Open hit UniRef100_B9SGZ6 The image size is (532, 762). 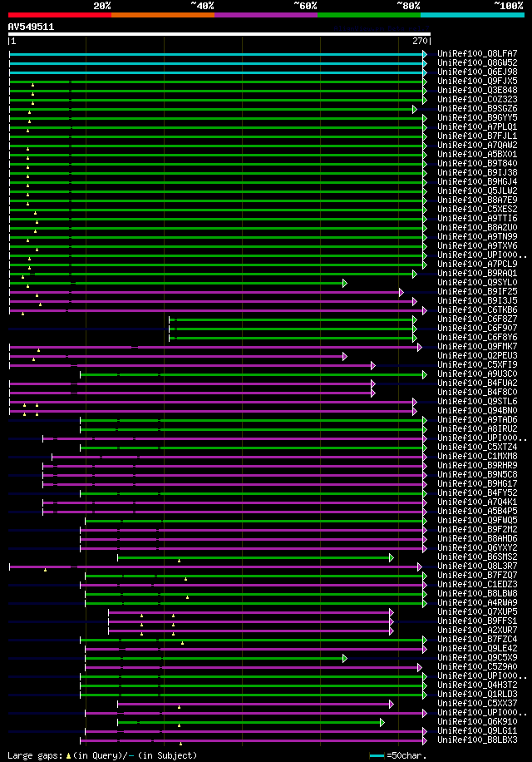[x=477, y=108]
